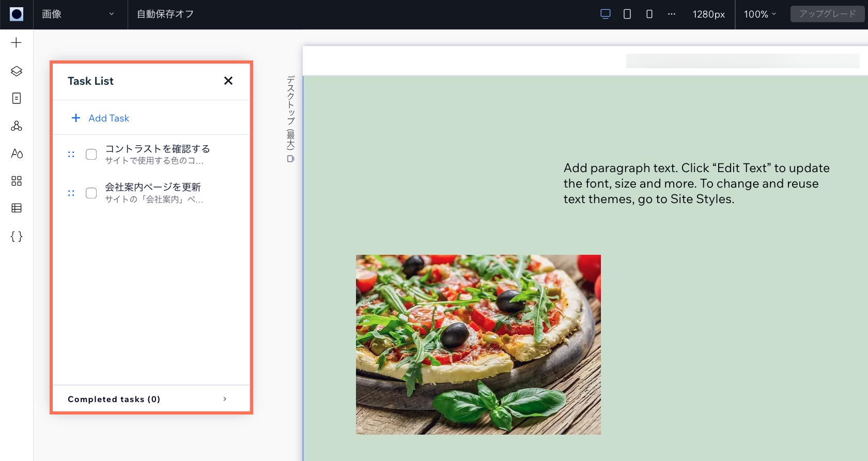This screenshot has width=868, height=461.
Task: Expand Completed tasks (0) section
Action: click(x=151, y=399)
